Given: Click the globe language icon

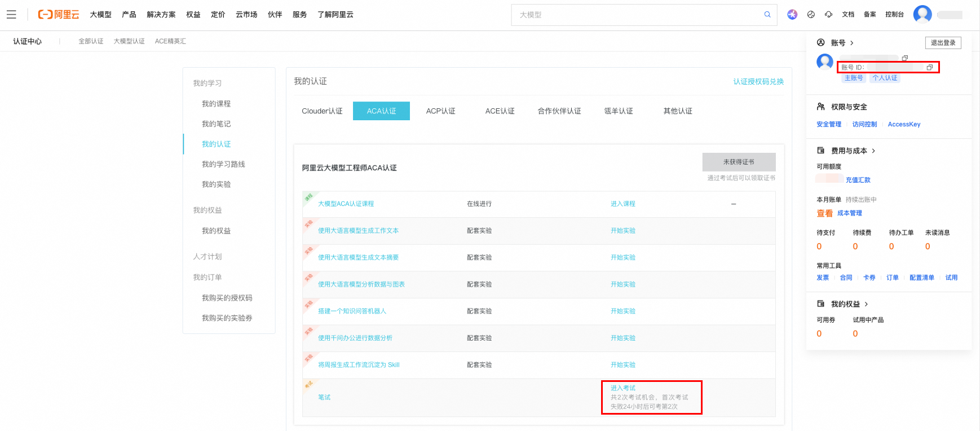Looking at the screenshot, I should [811, 15].
